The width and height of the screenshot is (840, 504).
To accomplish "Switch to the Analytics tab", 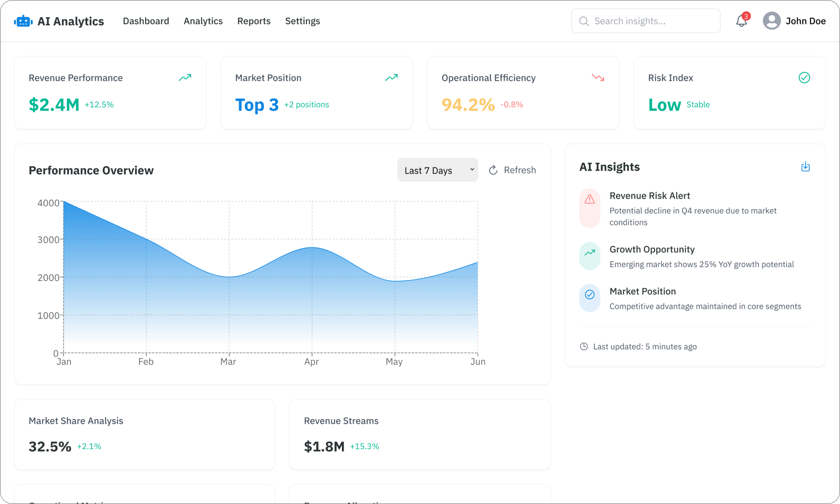I will coord(203,21).
